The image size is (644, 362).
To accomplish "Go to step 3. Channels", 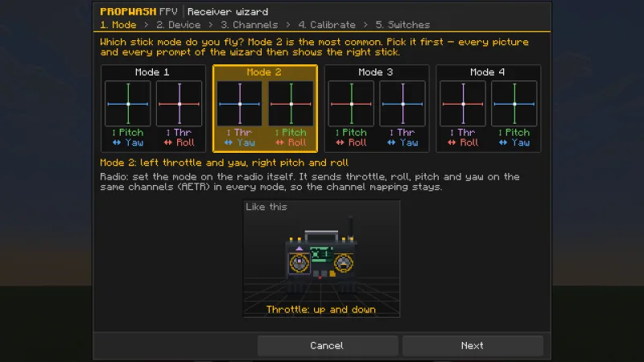I will tap(250, 25).
